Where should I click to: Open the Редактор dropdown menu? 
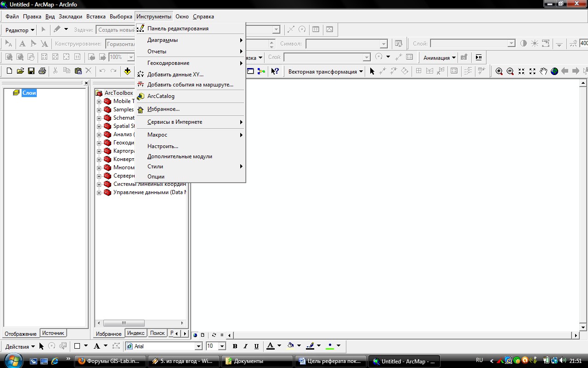20,30
